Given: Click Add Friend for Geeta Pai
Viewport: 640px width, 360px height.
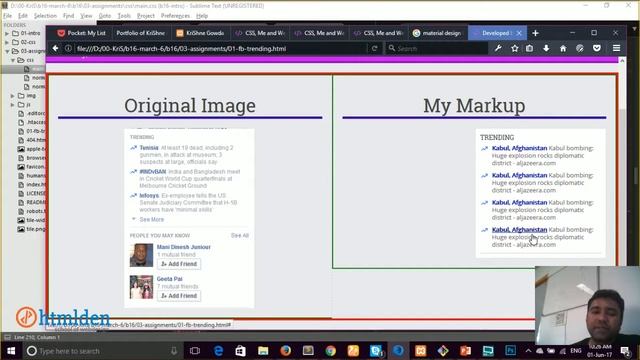Looking at the screenshot, I should tap(179, 296).
